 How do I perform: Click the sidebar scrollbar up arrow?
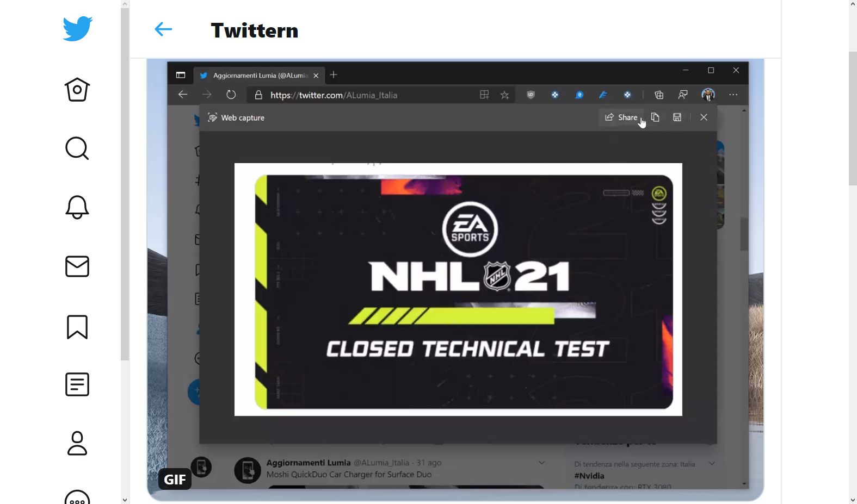(125, 4)
